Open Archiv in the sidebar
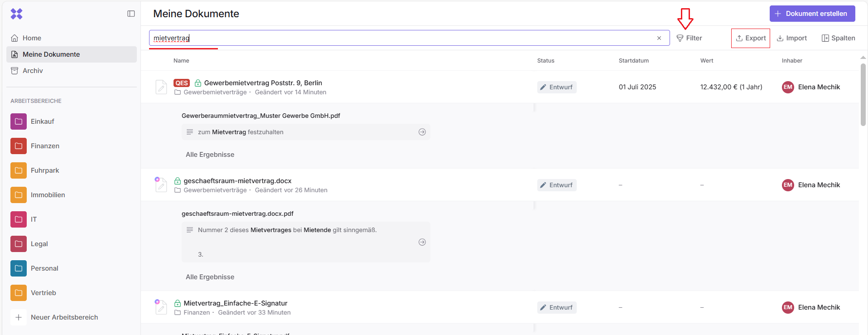Viewport: 868px width, 335px height. (x=33, y=71)
